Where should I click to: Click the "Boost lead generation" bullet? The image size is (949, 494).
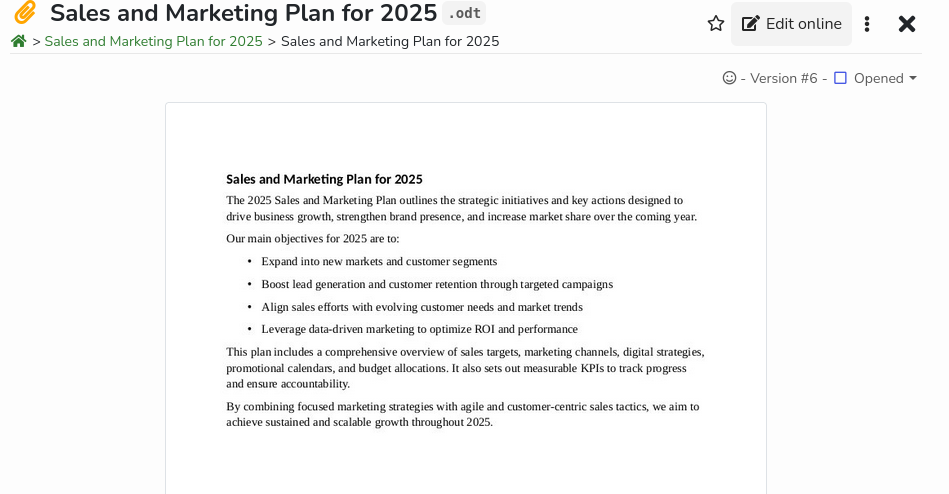[x=437, y=284]
